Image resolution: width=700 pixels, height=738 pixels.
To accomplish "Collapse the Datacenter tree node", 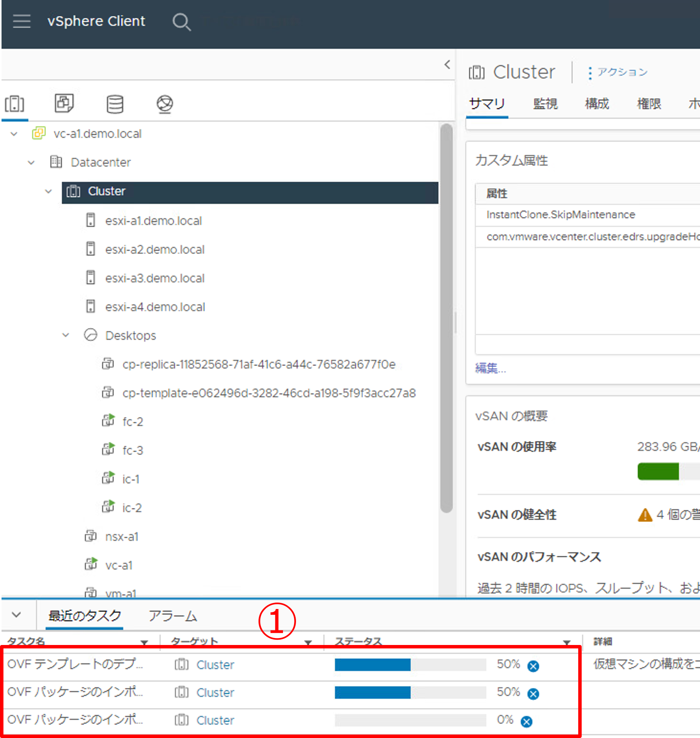I will [31, 163].
